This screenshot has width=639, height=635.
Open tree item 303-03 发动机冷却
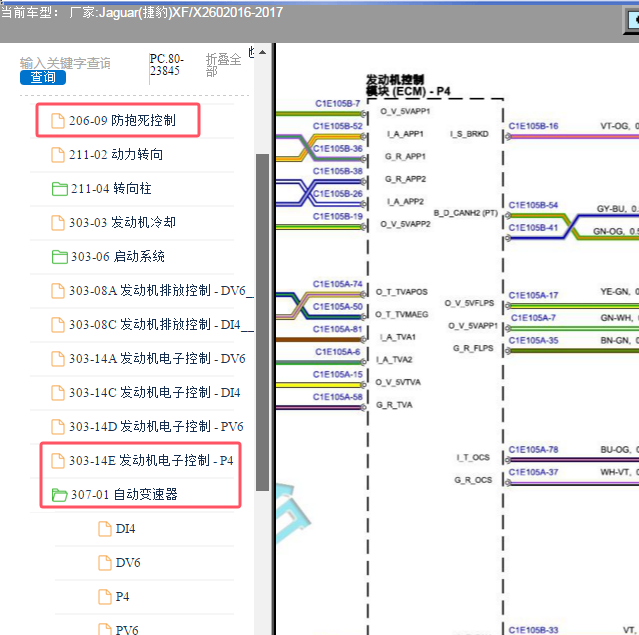122,223
